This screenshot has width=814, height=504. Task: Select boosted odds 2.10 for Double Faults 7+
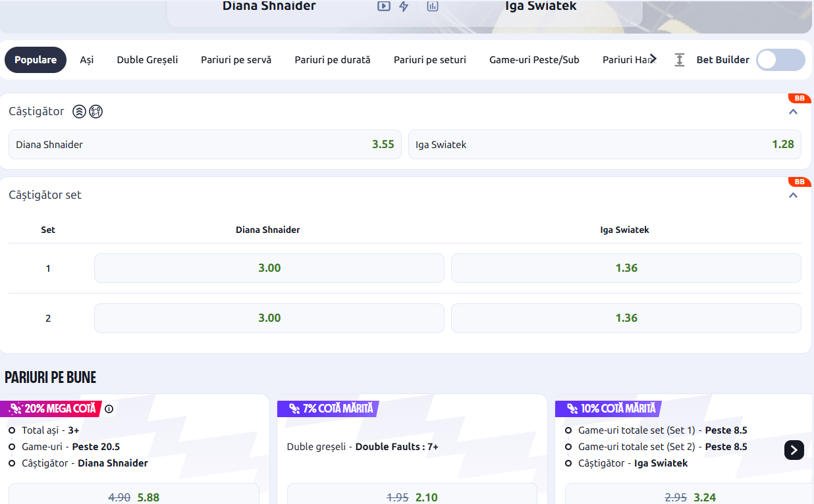pyautogui.click(x=412, y=494)
